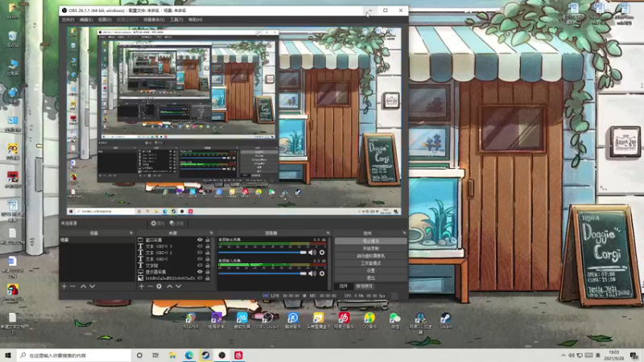Click the OBS icon in the taskbar
Screen dimensions: 644x362
(x=222, y=356)
